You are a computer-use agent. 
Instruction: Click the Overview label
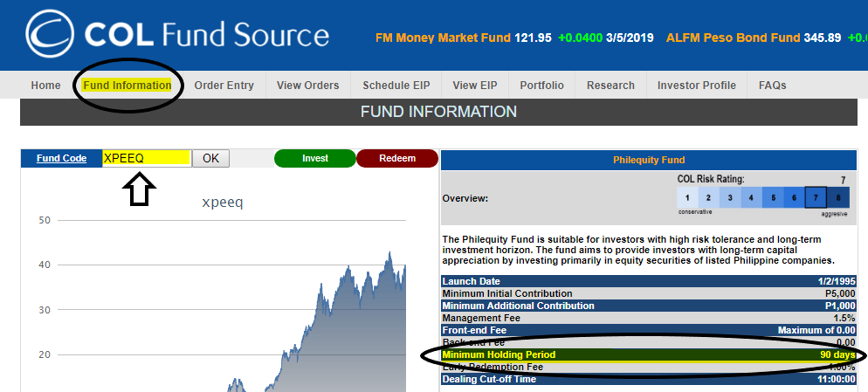point(465,197)
